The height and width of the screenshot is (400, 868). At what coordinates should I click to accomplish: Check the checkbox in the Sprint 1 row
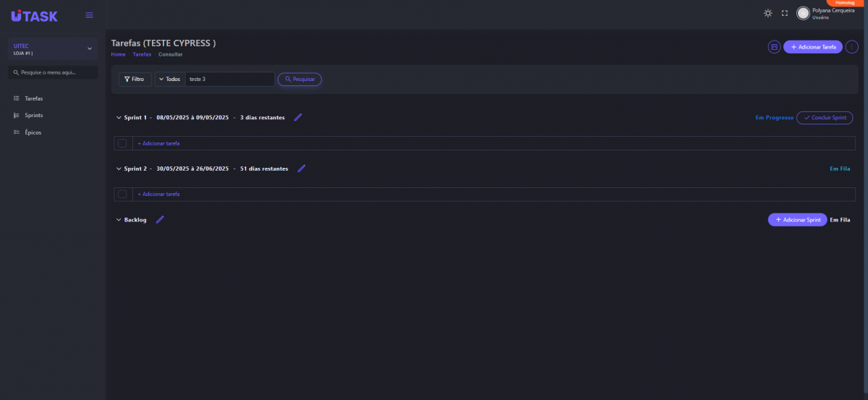(122, 143)
